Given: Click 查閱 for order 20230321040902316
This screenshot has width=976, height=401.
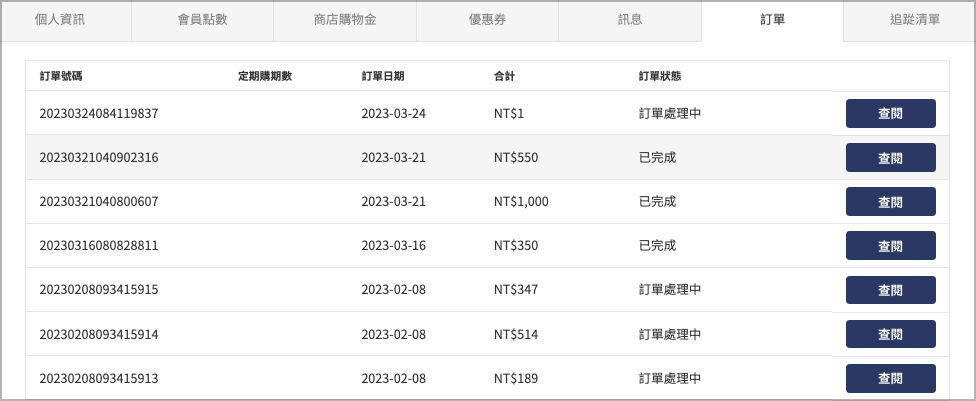Looking at the screenshot, I should [890, 158].
